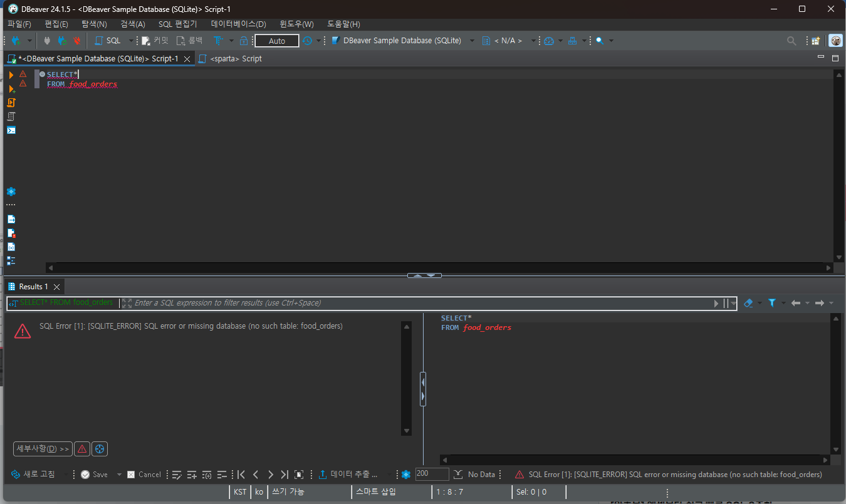
Task: Close the Results 1 tab
Action: point(56,287)
